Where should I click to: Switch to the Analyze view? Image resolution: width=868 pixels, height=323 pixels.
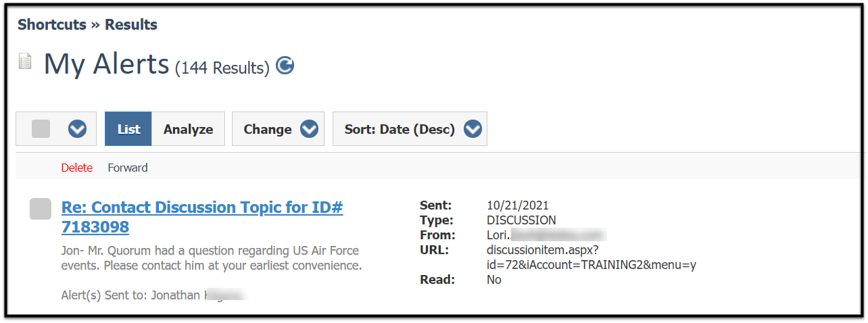click(188, 129)
